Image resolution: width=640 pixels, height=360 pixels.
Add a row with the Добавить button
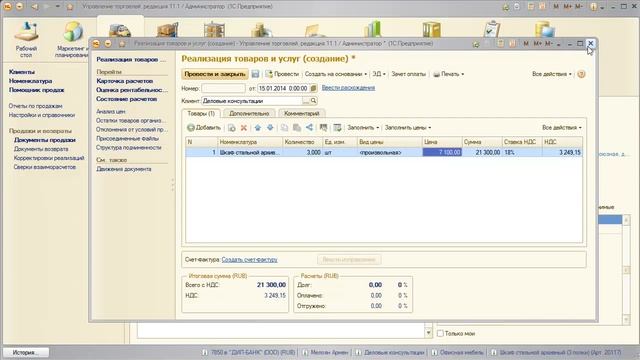(x=204, y=128)
